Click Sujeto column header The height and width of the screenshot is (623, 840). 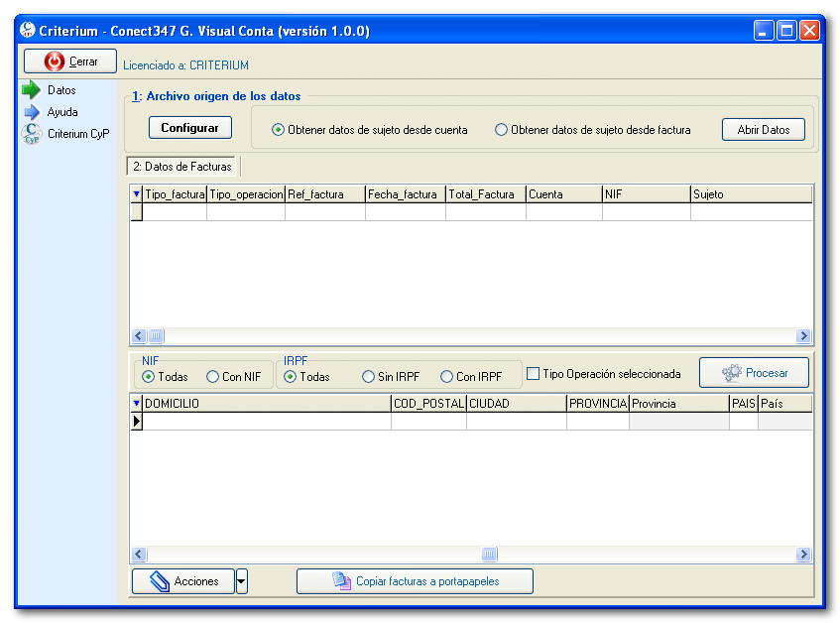coord(752,194)
